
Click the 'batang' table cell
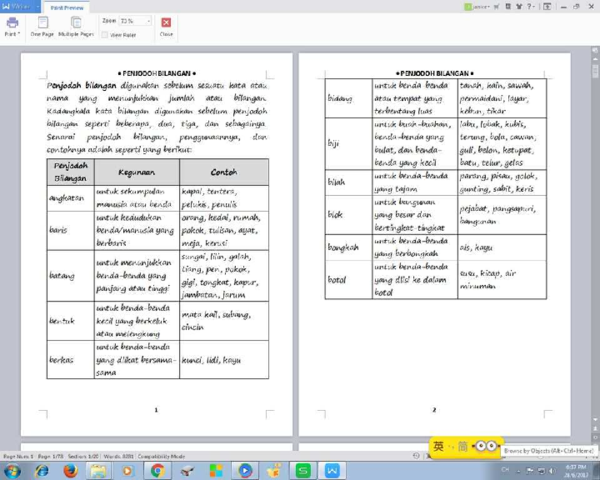point(70,276)
